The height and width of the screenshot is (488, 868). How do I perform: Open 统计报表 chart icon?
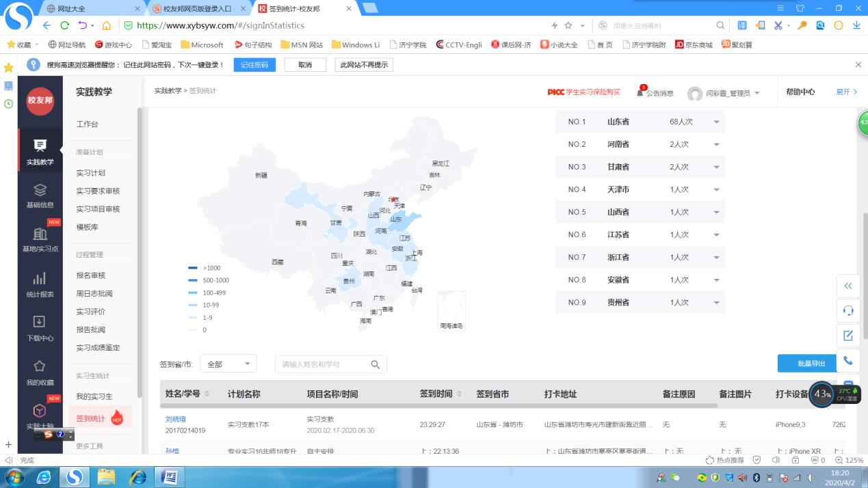pos(40,284)
